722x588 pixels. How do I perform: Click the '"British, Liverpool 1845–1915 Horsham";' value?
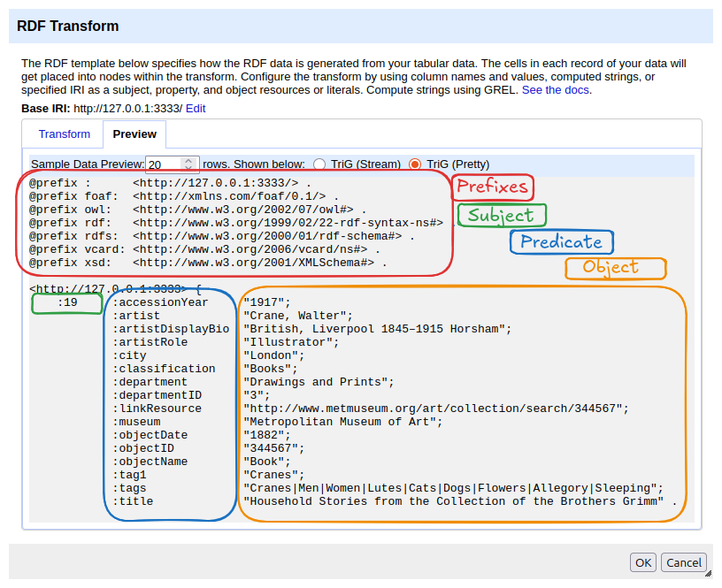coord(378,329)
